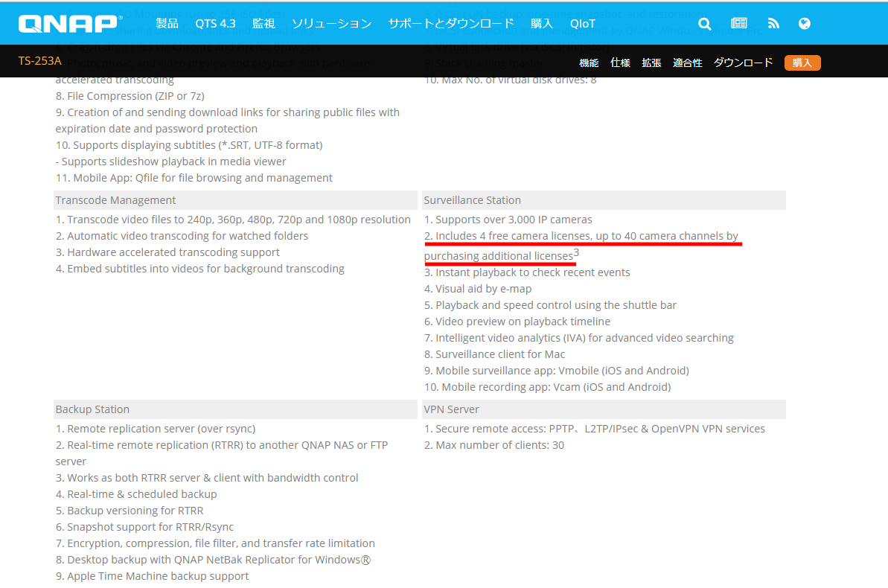The height and width of the screenshot is (588, 888).
Task: Click the Surveillance Station heading
Action: point(473,200)
